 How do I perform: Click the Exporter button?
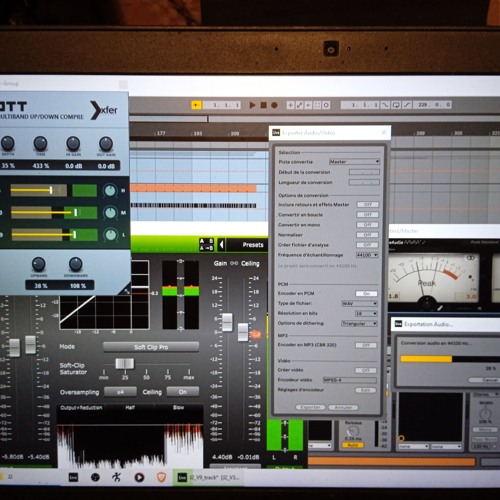click(x=310, y=407)
